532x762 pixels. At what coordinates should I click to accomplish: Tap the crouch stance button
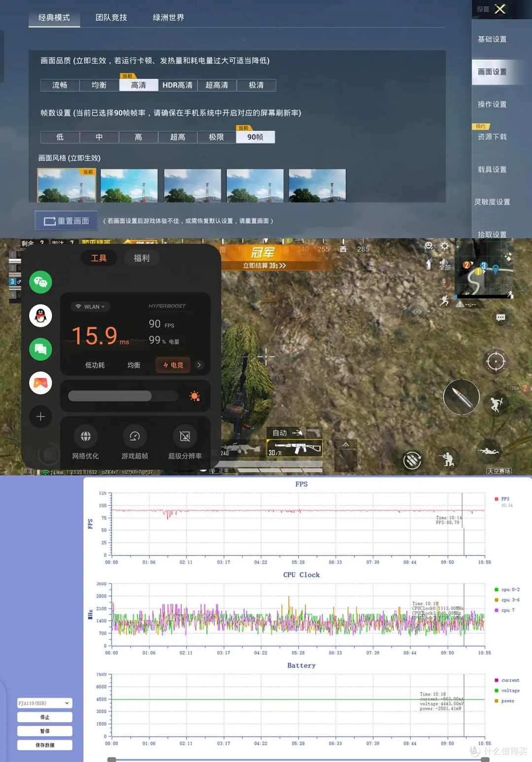click(447, 459)
